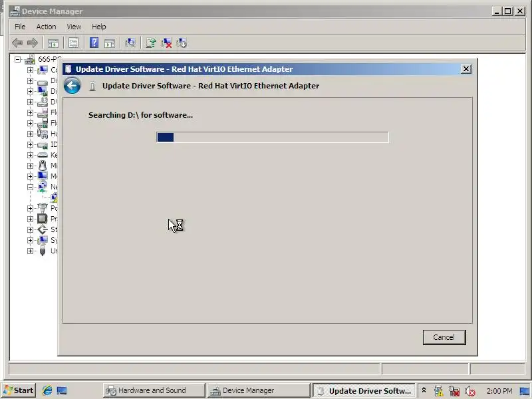Select the Network adapters category icon
The image size is (532, 399).
43,186
